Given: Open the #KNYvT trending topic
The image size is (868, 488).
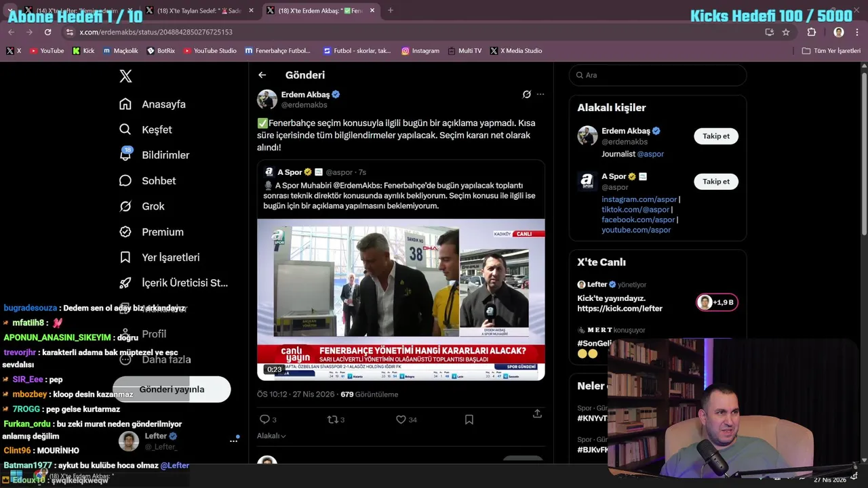Looking at the screenshot, I should click(593, 418).
